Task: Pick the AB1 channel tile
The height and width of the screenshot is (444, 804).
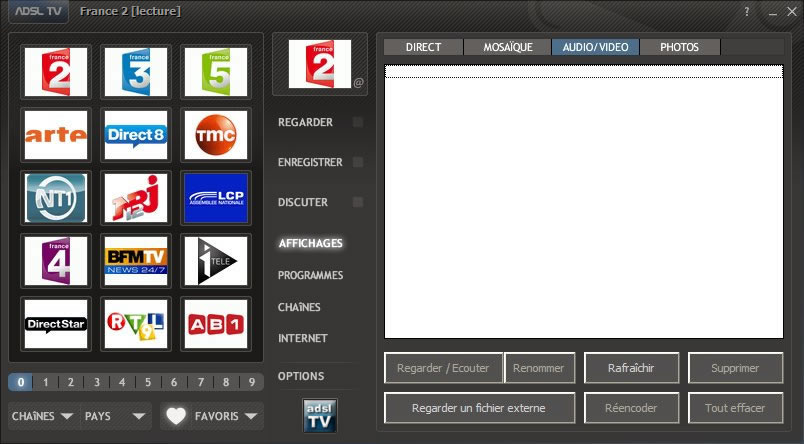Action: pyautogui.click(x=216, y=324)
